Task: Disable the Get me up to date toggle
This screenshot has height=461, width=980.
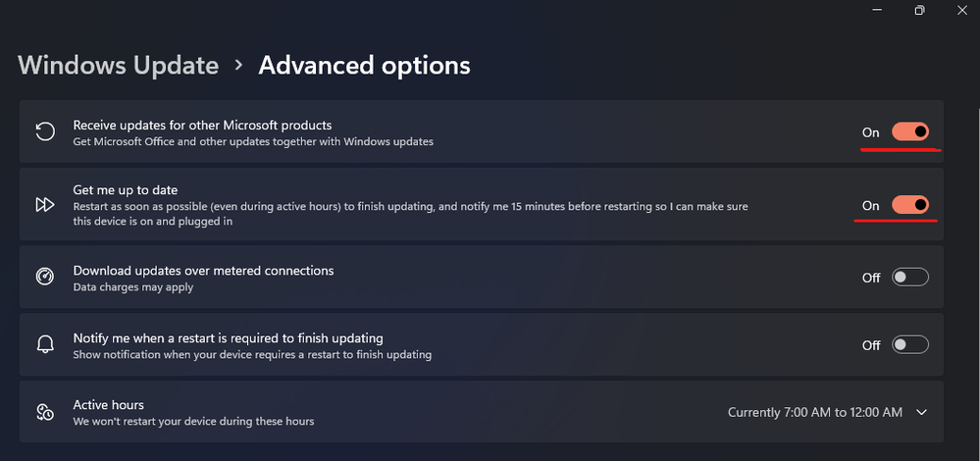Action: click(x=909, y=205)
